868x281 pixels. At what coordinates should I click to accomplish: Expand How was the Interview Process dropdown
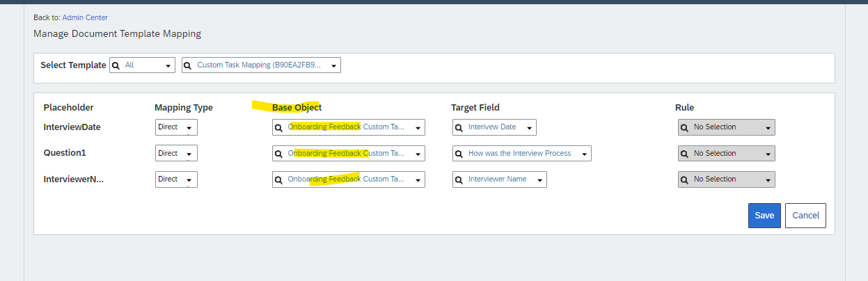(x=585, y=154)
